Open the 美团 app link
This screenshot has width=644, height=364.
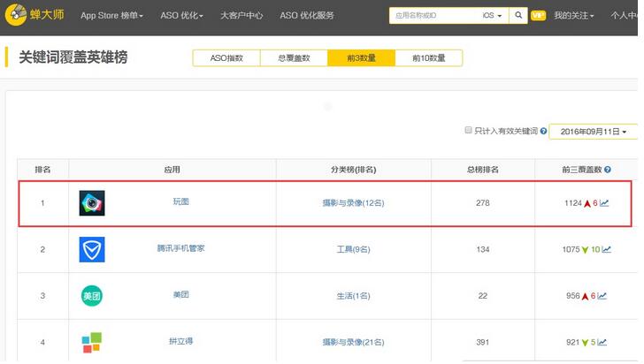click(180, 295)
